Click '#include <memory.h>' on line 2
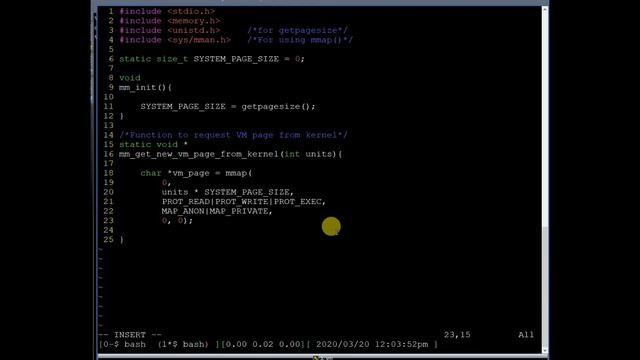 coord(170,21)
